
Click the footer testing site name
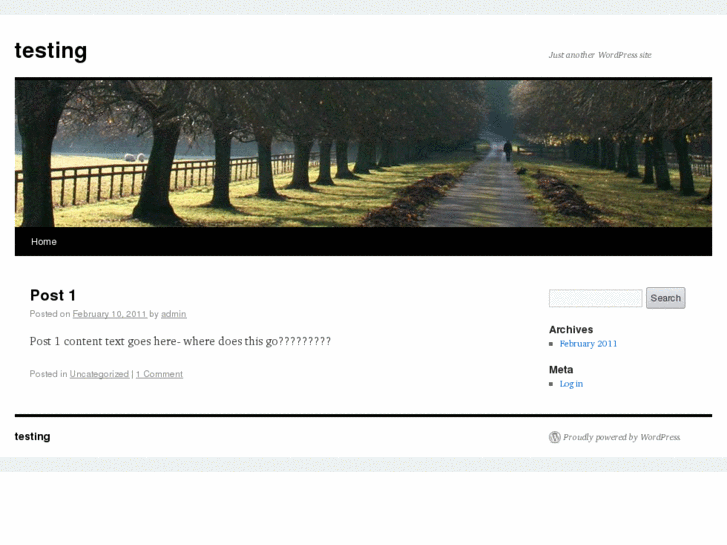[32, 436]
